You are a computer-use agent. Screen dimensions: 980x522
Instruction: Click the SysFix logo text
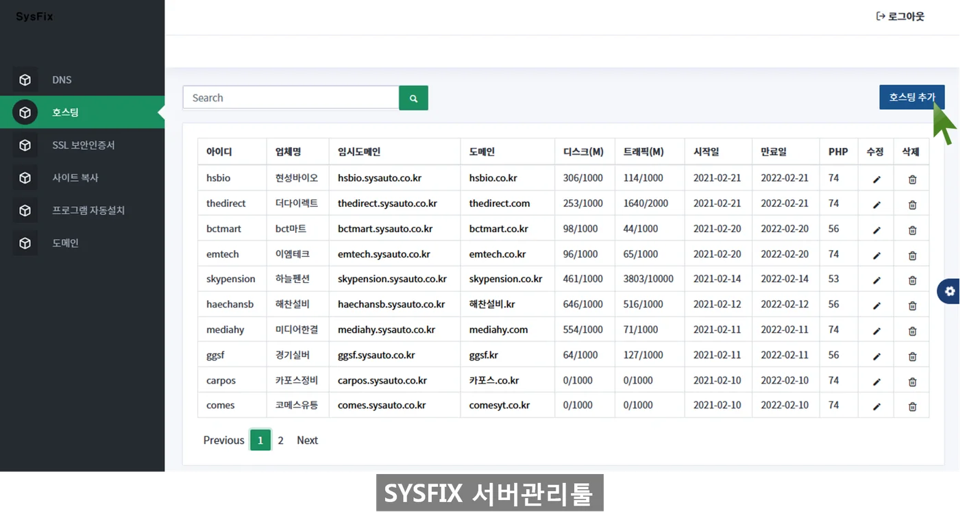click(x=34, y=16)
